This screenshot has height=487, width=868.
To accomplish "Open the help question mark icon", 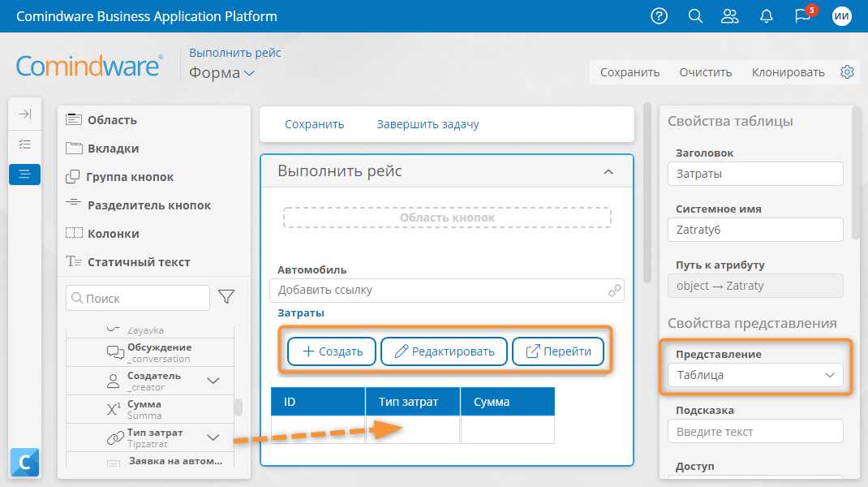I will click(659, 16).
